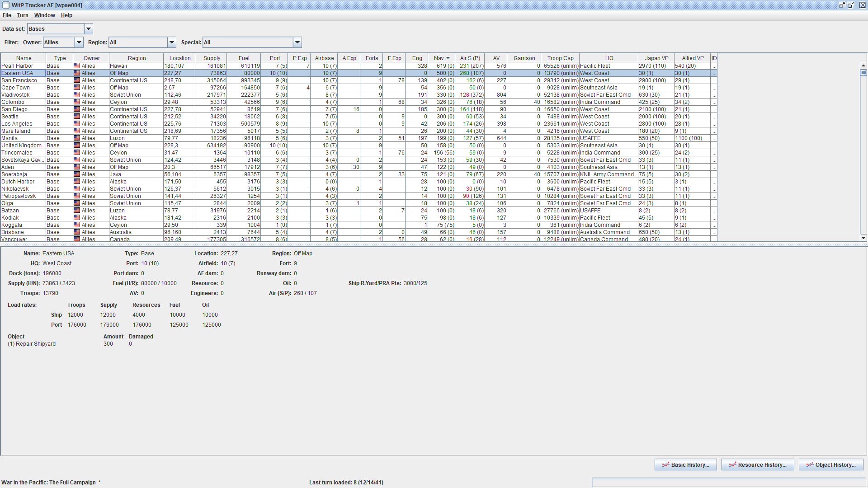
Task: Open the Window menu
Action: point(45,15)
